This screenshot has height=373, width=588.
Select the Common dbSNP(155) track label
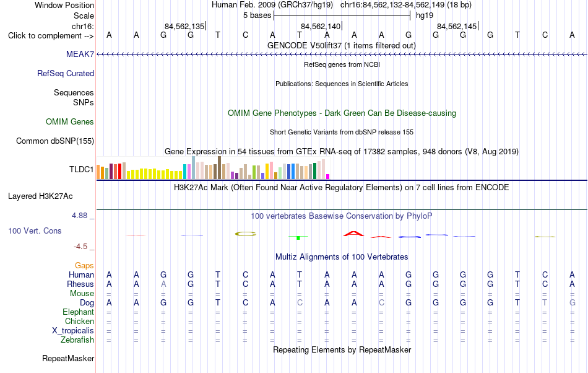pos(54,141)
